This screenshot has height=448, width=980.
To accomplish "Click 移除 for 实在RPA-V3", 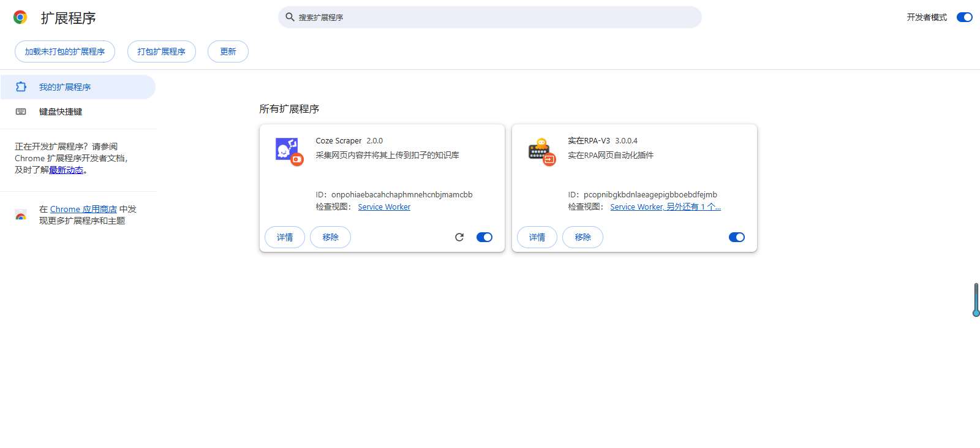I will click(x=582, y=237).
